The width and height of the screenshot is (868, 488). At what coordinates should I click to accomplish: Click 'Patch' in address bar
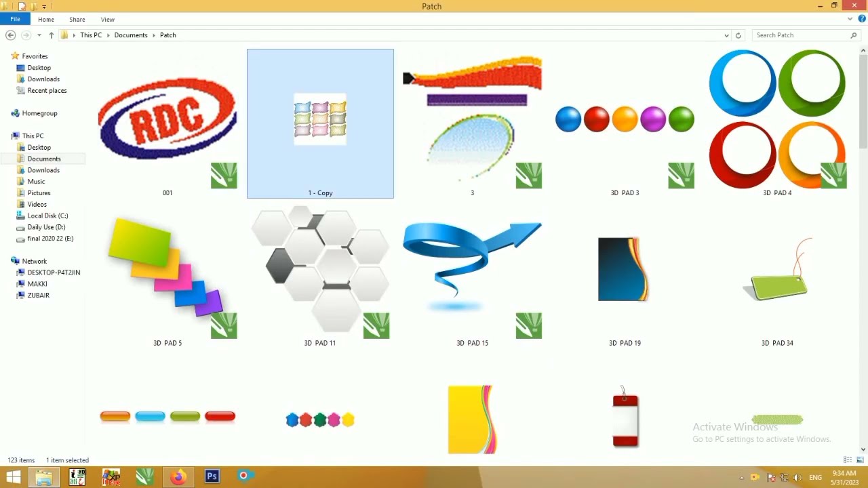pos(168,35)
